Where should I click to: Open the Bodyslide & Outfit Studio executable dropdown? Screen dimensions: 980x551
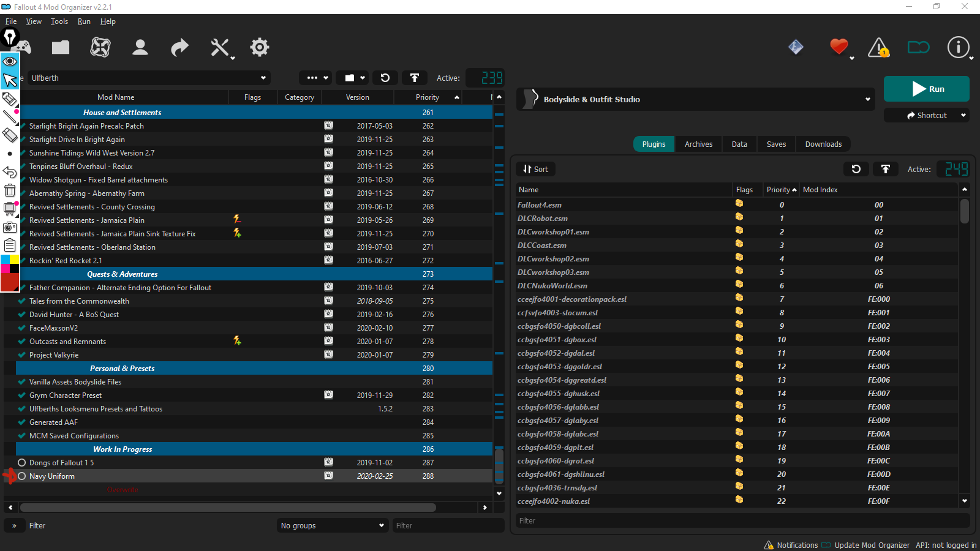pyautogui.click(x=696, y=99)
